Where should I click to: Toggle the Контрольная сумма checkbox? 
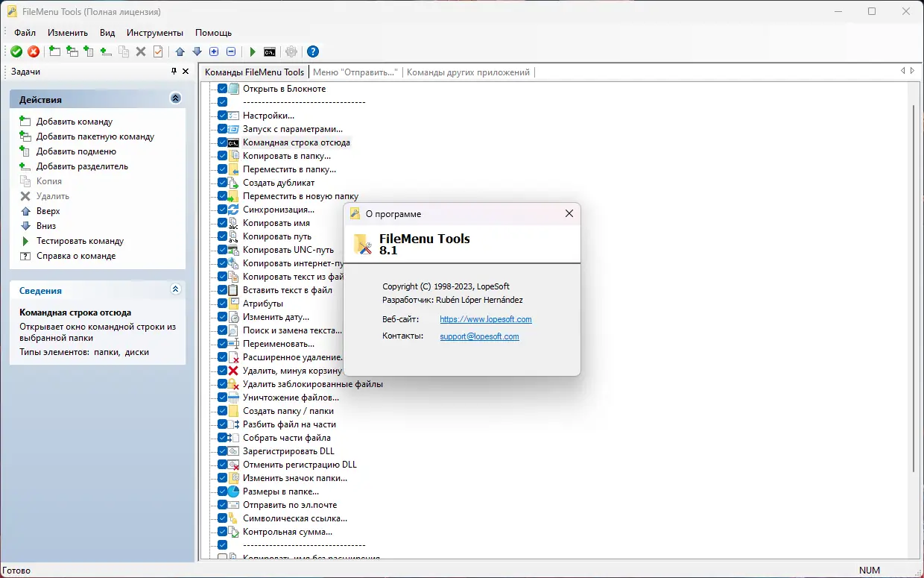click(x=222, y=532)
